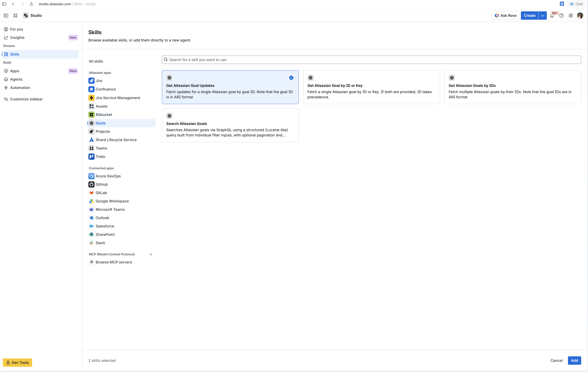Select Jira Service Management category
Image resolution: width=588 pixels, height=372 pixels.
pyautogui.click(x=121, y=98)
